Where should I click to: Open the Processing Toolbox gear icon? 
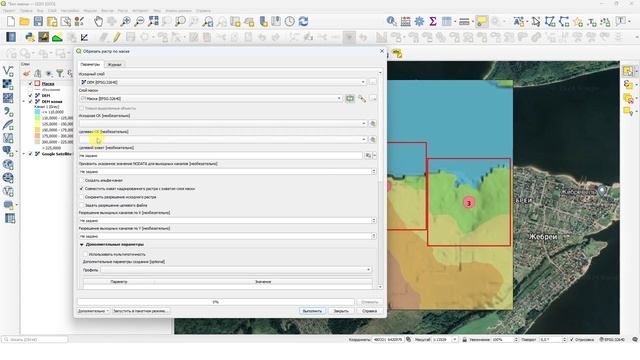(419, 22)
